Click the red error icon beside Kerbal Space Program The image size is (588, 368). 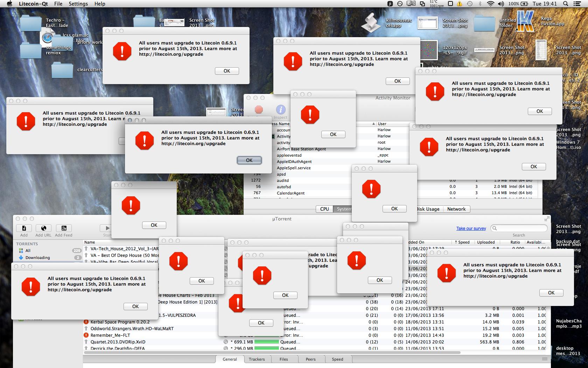point(86,322)
